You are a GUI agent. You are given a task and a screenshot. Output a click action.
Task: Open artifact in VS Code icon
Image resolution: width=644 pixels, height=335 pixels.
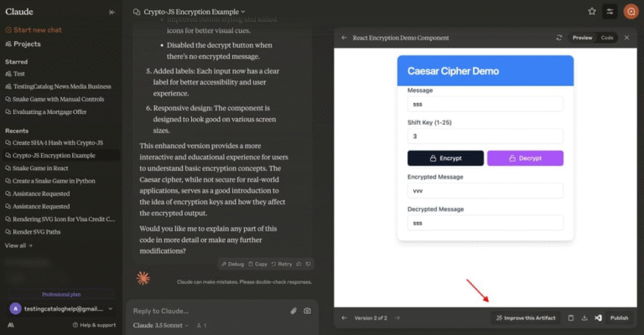[x=598, y=318]
